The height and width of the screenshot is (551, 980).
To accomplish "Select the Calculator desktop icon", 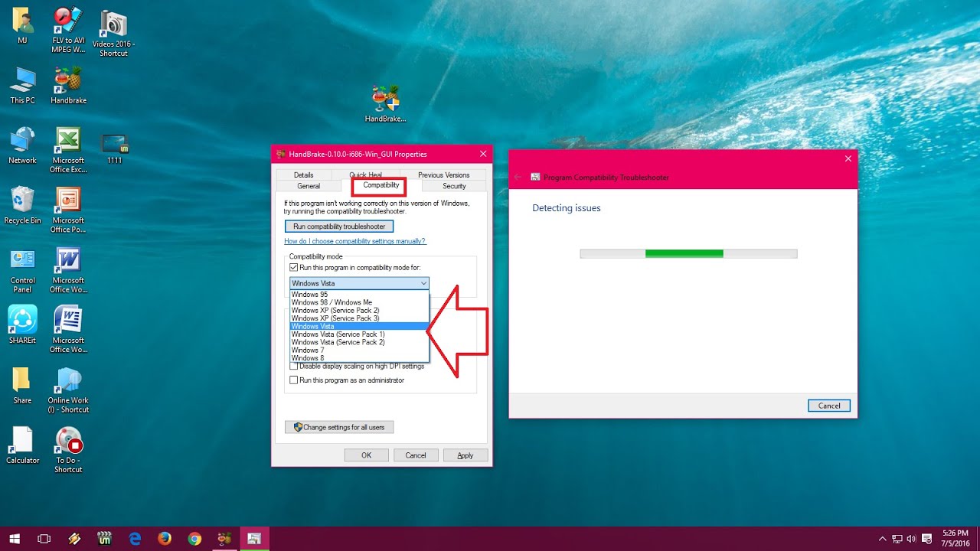I will (x=22, y=445).
